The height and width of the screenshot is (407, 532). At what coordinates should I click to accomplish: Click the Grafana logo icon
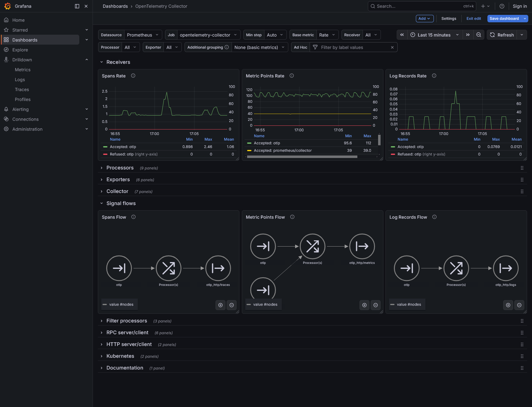pos(7,6)
